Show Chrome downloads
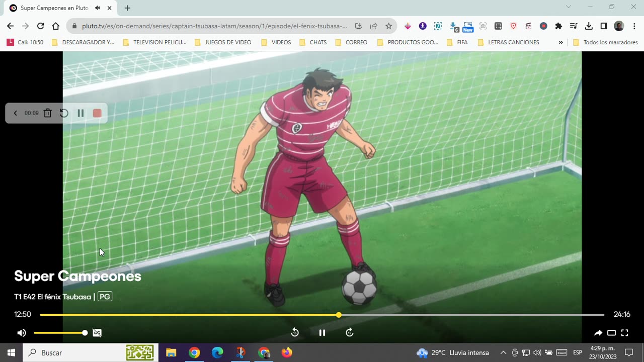Viewport: 644px width, 362px height. point(589,26)
